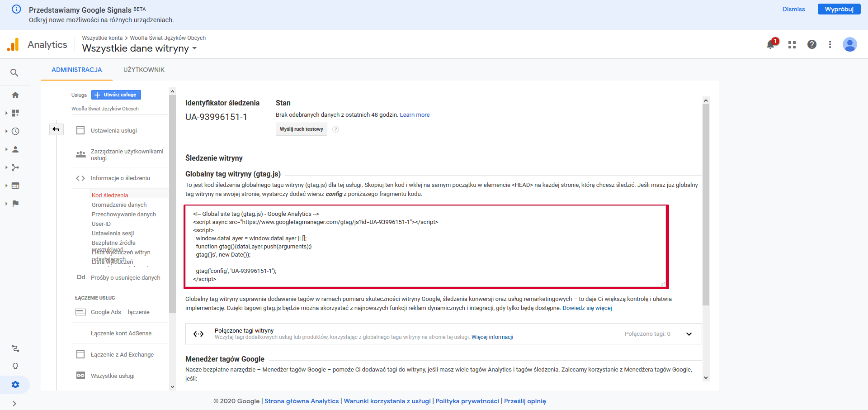This screenshot has height=410, width=868.
Task: Open Conversions flag icon
Action: (15, 204)
